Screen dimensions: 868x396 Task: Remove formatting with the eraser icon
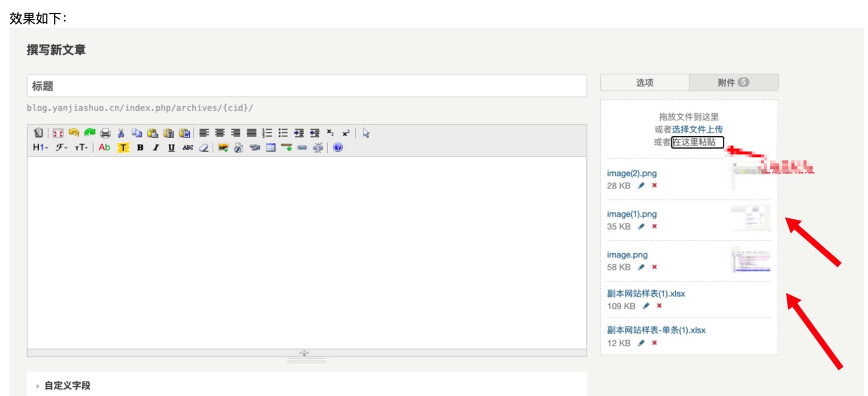tap(203, 147)
